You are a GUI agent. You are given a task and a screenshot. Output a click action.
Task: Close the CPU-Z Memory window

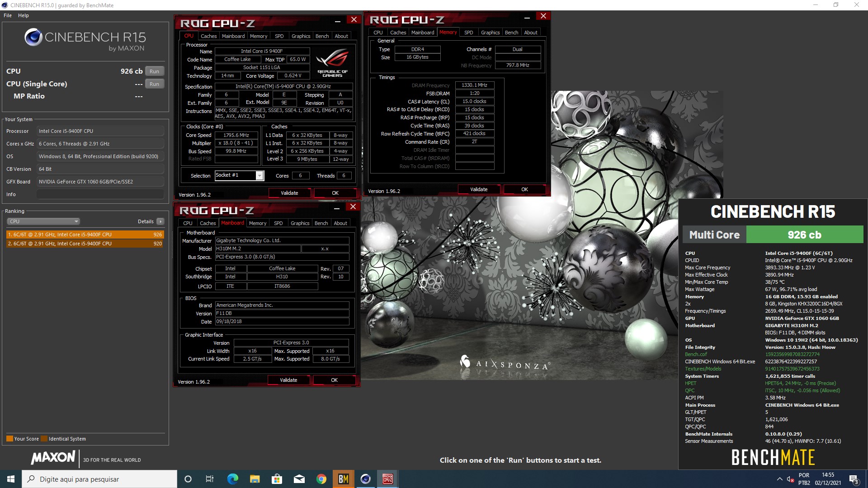point(543,16)
